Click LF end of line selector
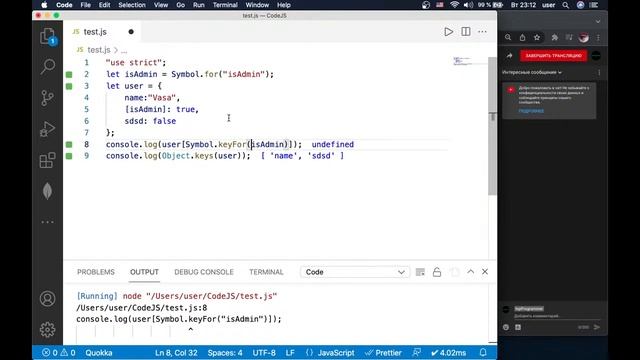 pos(290,353)
